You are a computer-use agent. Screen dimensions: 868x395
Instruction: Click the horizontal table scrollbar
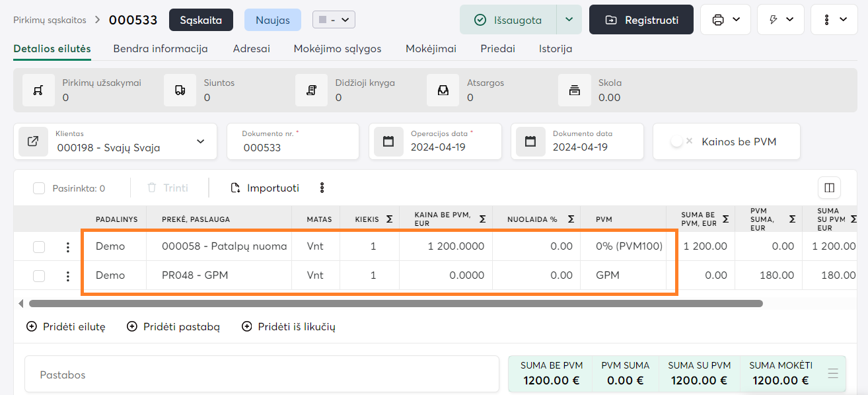pyautogui.click(x=395, y=304)
